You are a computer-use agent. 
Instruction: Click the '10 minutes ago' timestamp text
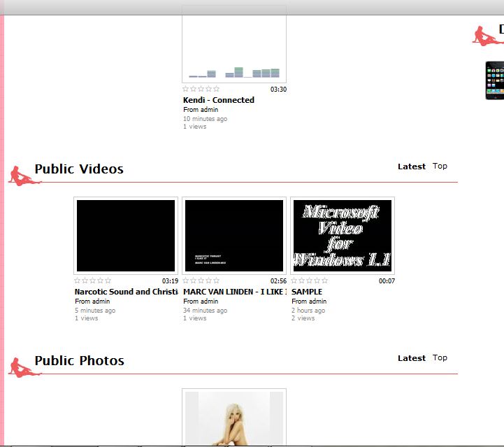[205, 119]
